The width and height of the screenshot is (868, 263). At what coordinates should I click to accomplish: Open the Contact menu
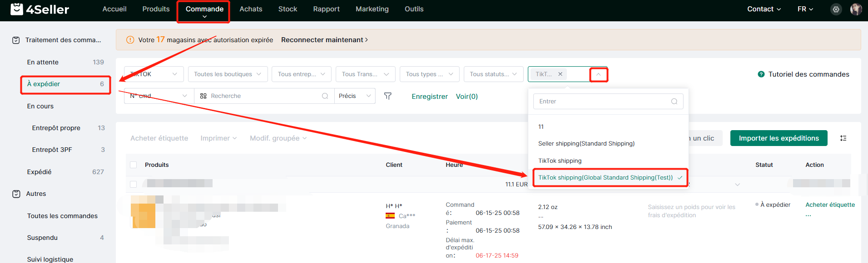click(764, 9)
